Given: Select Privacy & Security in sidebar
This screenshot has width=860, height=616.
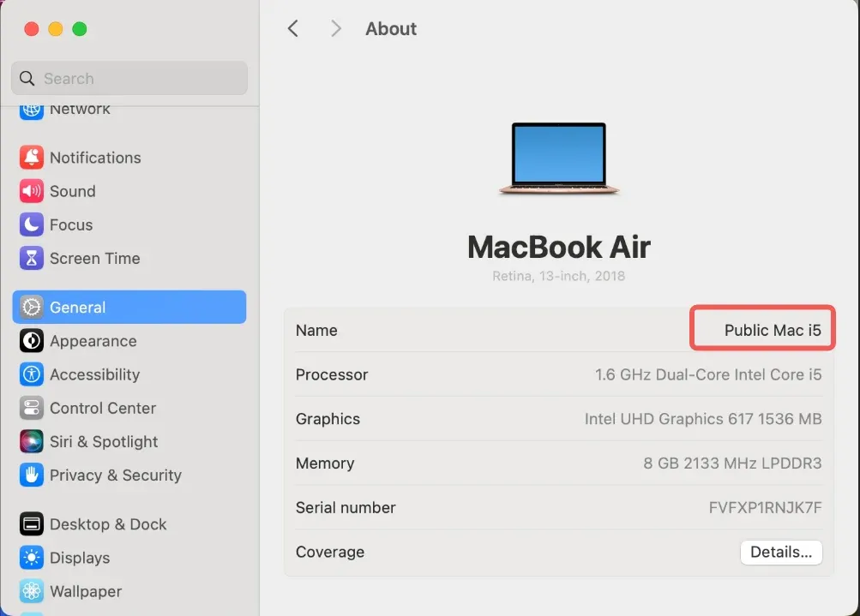Looking at the screenshot, I should click(129, 475).
